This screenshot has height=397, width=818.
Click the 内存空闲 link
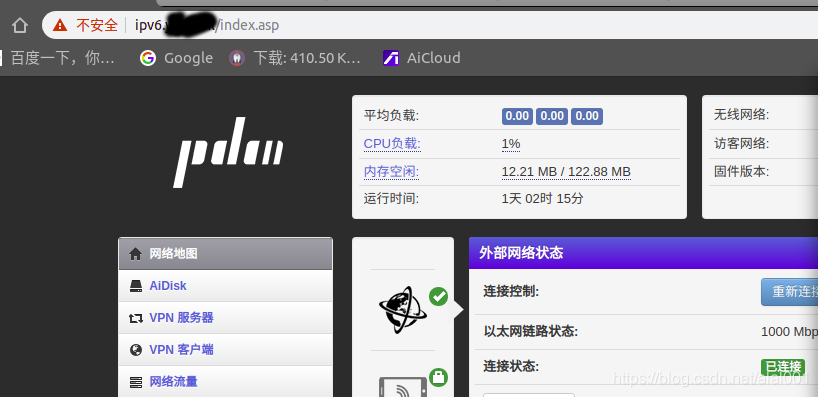(391, 172)
